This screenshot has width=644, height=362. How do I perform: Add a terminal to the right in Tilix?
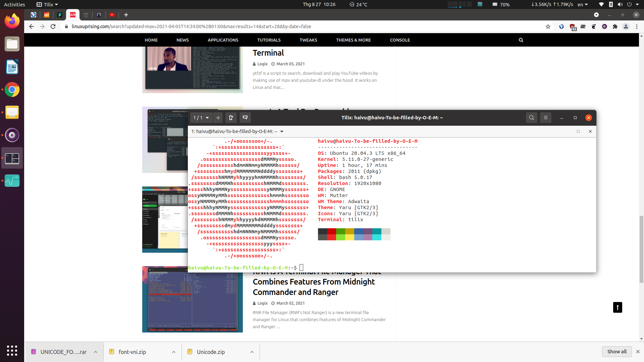231,118
